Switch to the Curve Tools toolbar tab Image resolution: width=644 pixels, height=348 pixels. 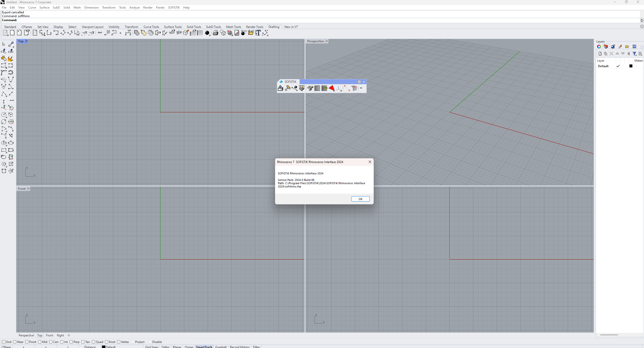click(151, 27)
